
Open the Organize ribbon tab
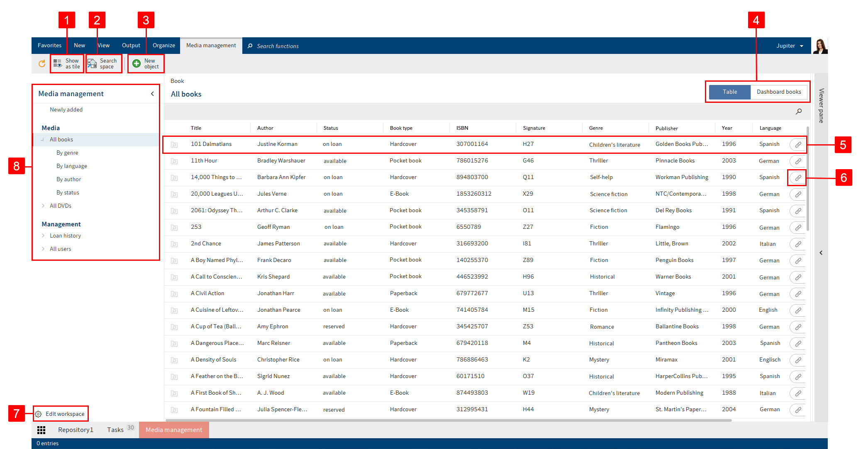tap(163, 46)
